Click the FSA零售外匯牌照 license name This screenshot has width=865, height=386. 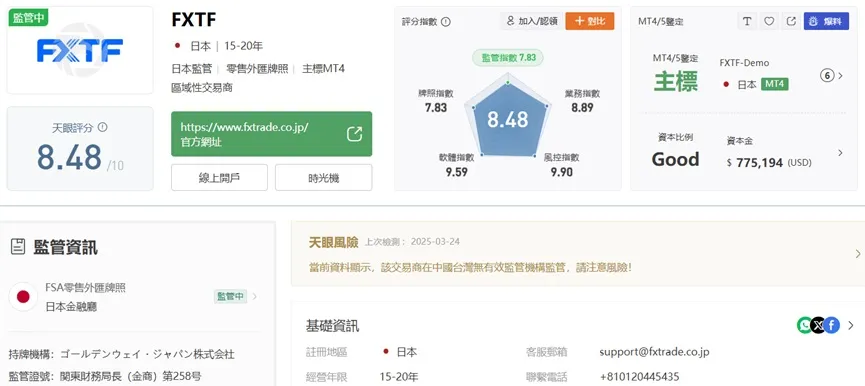86,288
